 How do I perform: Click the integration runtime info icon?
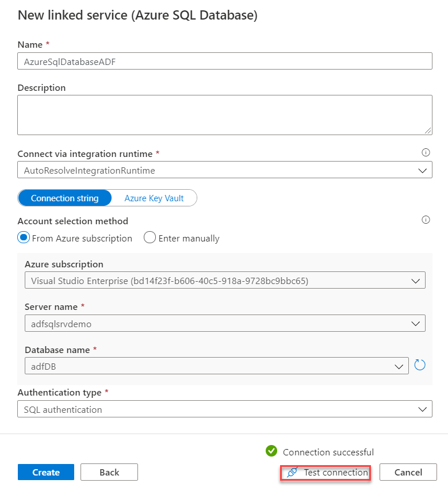[x=426, y=152]
